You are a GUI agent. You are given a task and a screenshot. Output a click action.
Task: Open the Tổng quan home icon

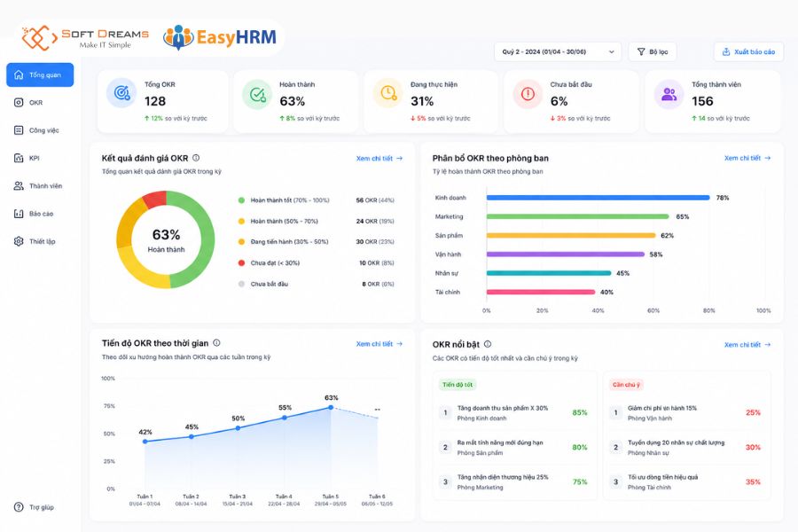[x=19, y=74]
